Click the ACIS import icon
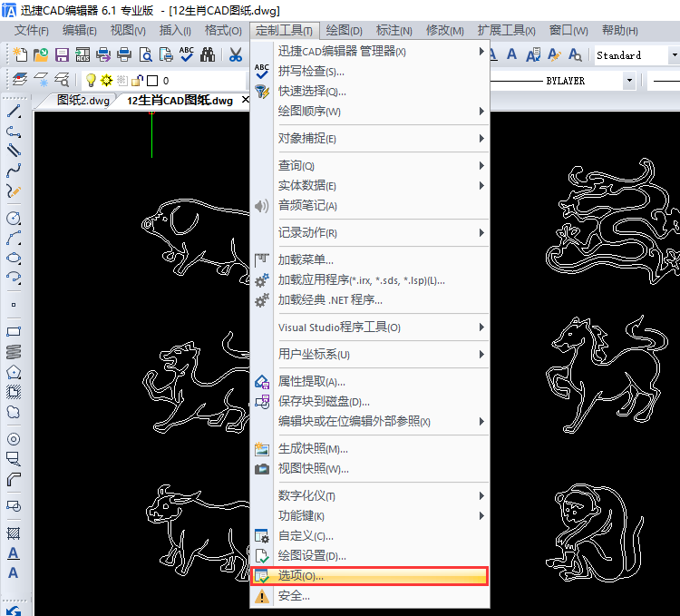 83,54
